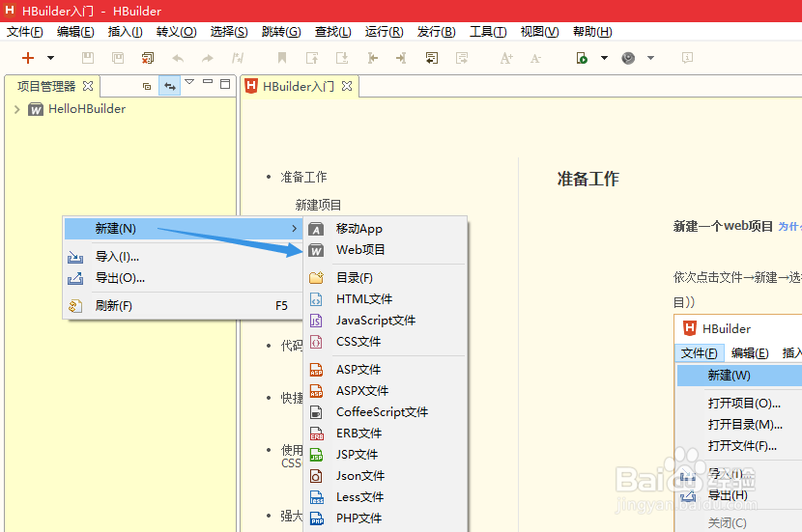Maximize the project manager panel

(225, 84)
